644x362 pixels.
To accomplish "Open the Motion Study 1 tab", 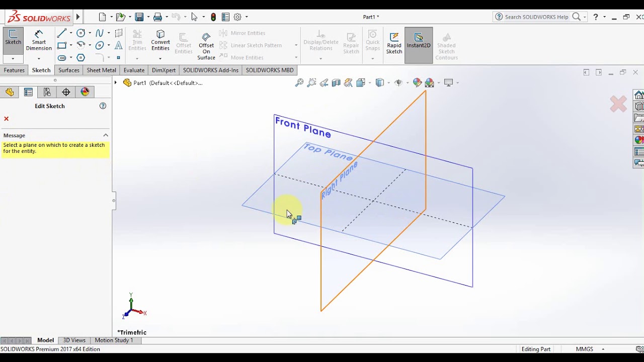I will coord(114,340).
